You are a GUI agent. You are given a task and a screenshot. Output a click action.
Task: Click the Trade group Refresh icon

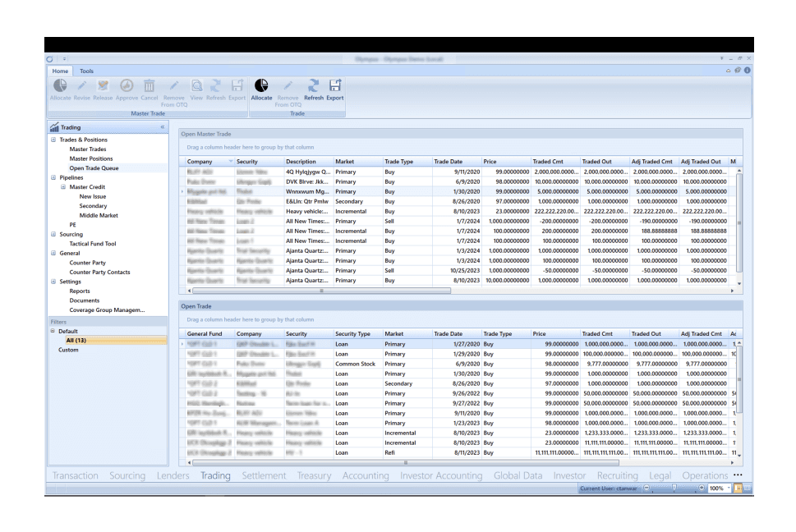coord(313,85)
